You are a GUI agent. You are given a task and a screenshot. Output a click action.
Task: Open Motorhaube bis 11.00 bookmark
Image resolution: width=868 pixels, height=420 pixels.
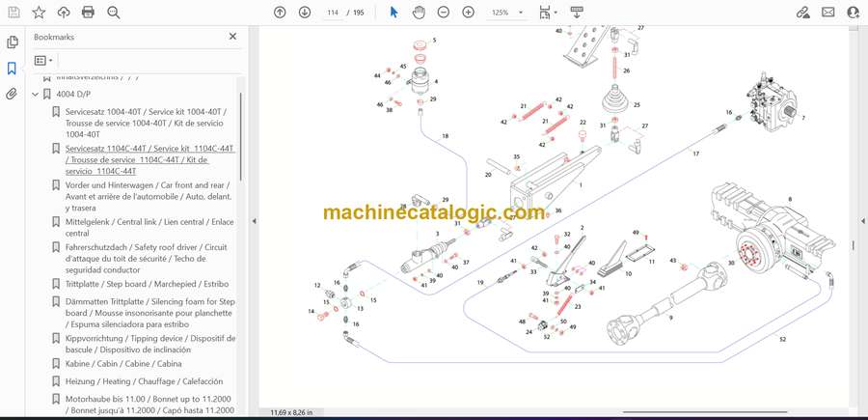150,405
